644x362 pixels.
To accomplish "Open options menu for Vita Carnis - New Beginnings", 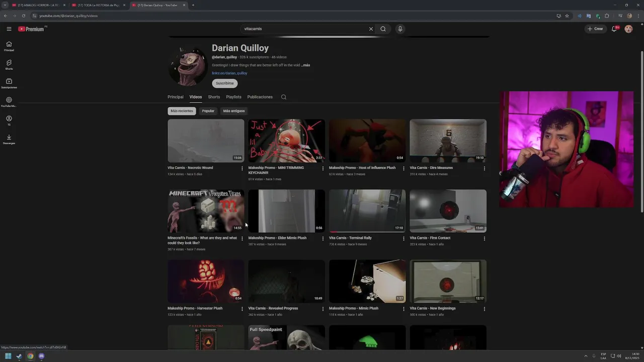I will [485, 309].
